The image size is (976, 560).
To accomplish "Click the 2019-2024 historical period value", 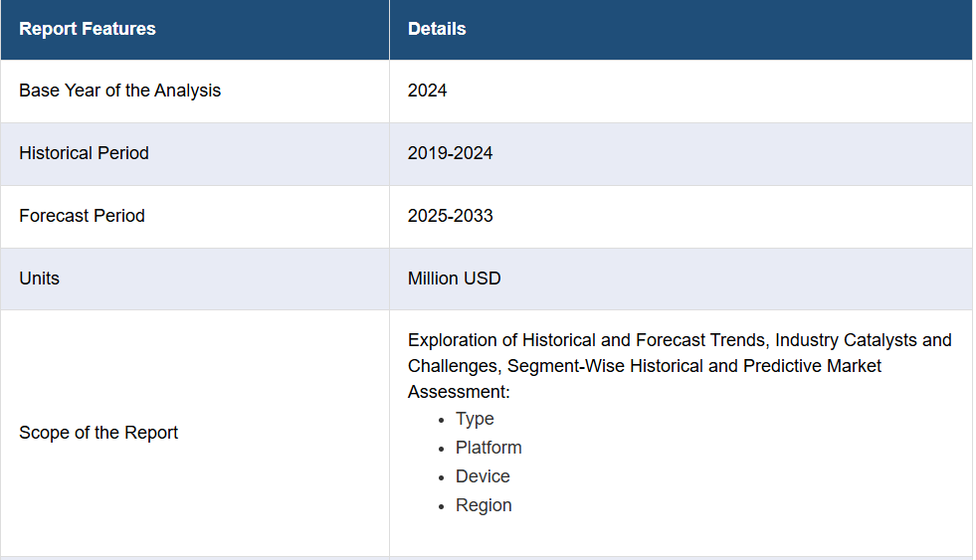I will point(450,153).
